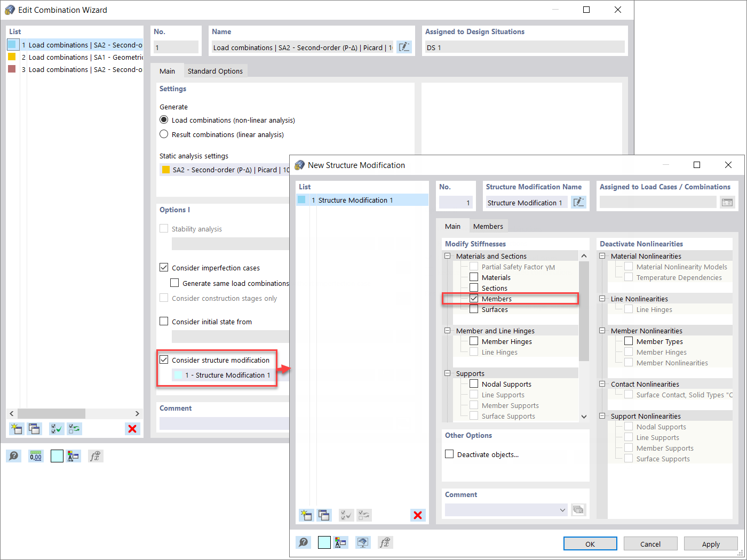This screenshot has height=560, width=747.
Task: Click red delete X in Combination Wizard list
Action: point(132,428)
